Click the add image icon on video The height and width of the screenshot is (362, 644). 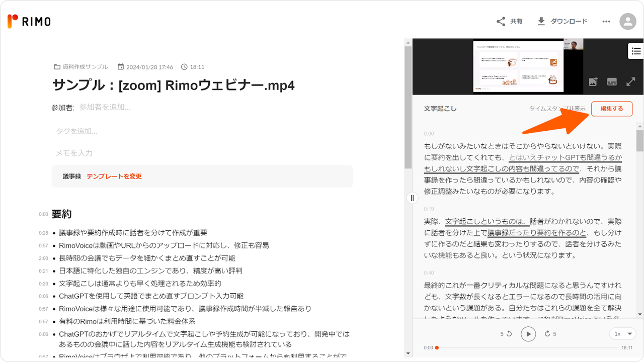[x=593, y=81]
